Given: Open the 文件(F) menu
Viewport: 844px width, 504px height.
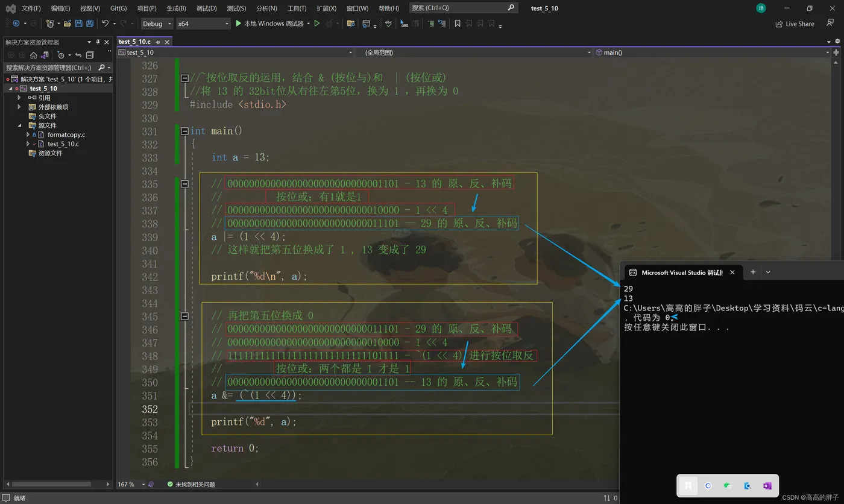Looking at the screenshot, I should tap(31, 8).
